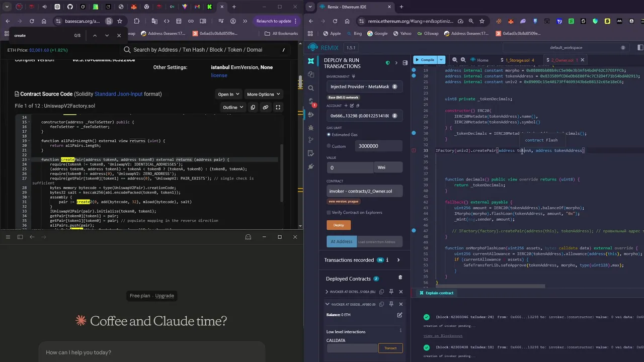The width and height of the screenshot is (644, 362).
Task: Open Deploy & run transactions sidebar icon
Action: (311, 115)
